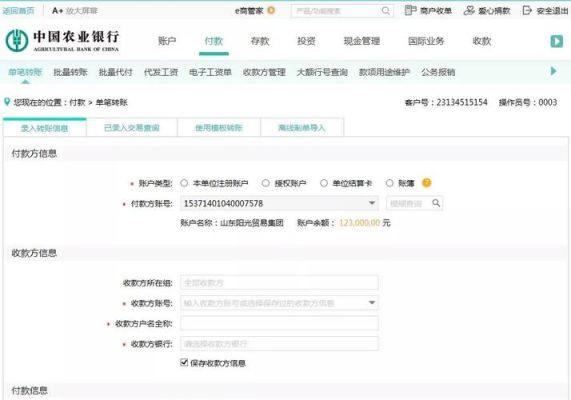Click the submenu scroll-right arrow
This screenshot has width=571, height=400.
(554, 71)
